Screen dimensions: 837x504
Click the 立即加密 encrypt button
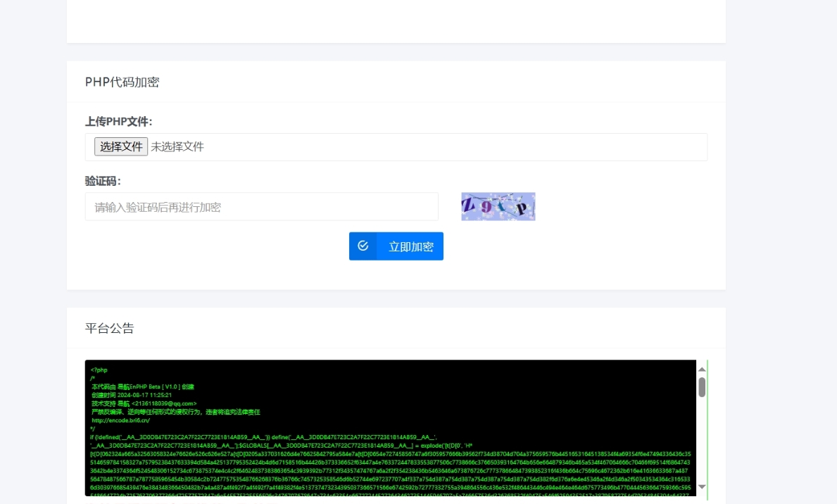[396, 246]
